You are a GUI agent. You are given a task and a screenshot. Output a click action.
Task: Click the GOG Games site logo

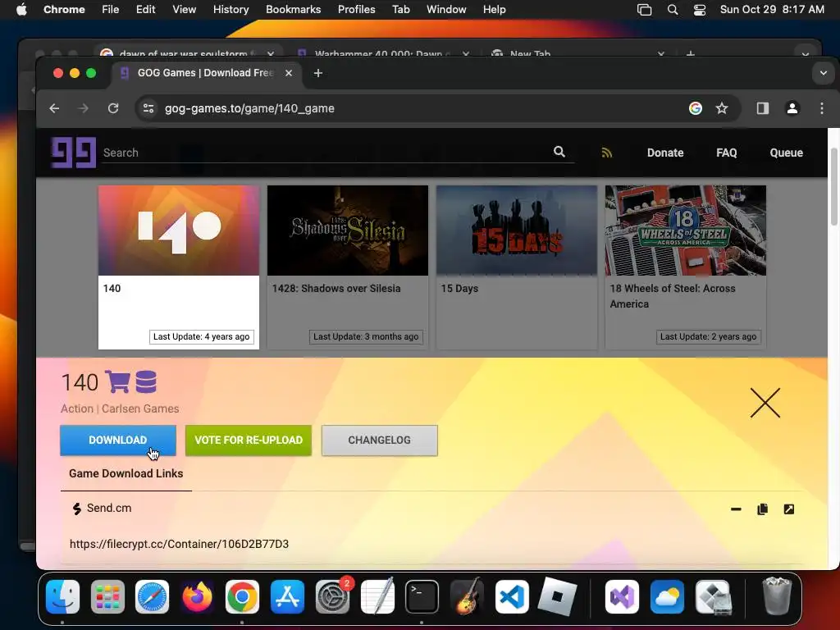point(73,153)
